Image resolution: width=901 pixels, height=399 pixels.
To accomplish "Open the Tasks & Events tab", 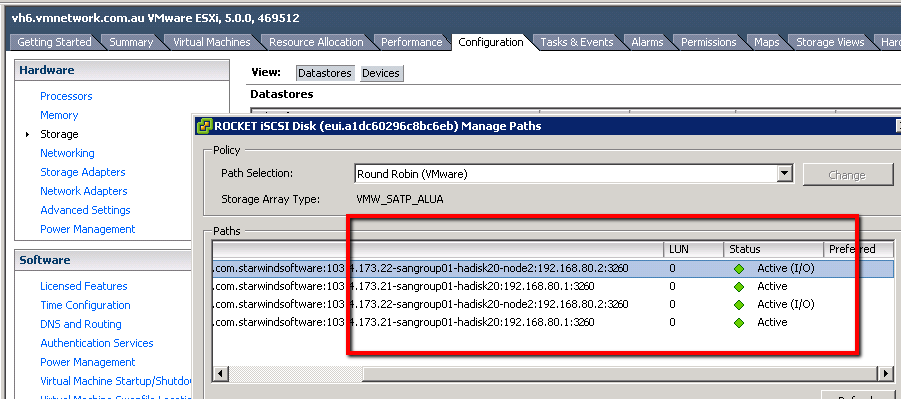I will point(576,42).
